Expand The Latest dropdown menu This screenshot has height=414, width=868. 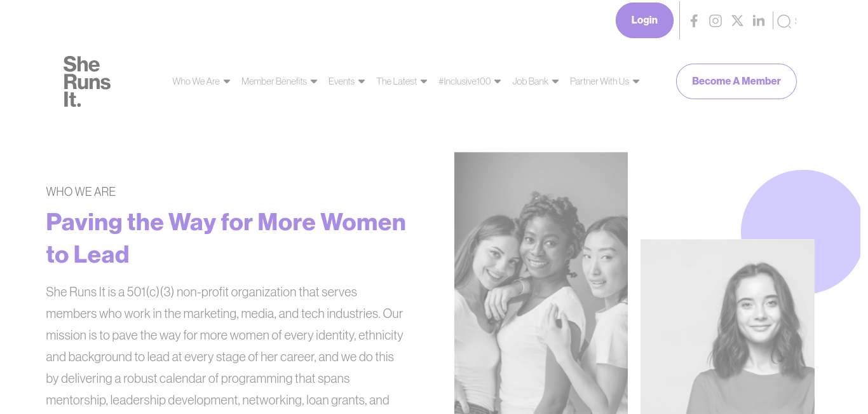point(402,81)
